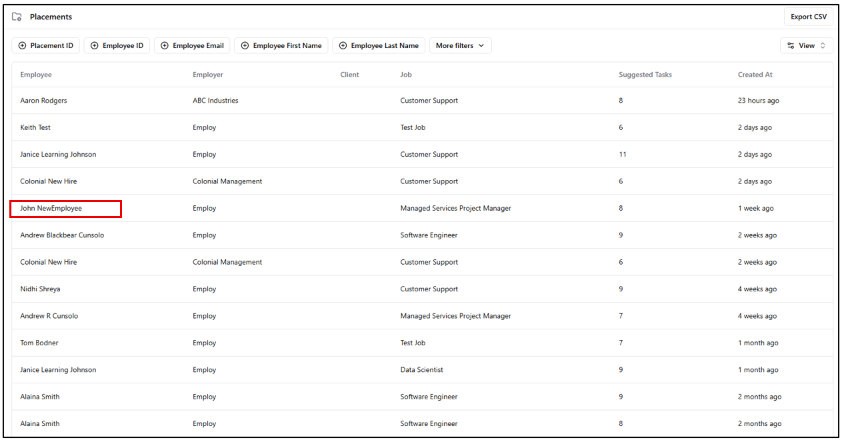The image size is (844, 441).
Task: Click the plus icon on Employee Email filter
Action: [165, 45]
